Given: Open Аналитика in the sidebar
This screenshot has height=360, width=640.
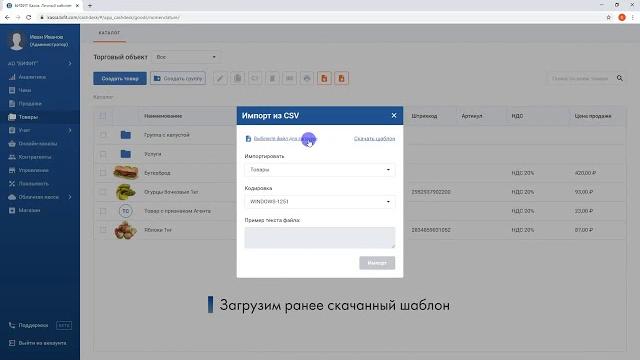Looking at the screenshot, I should click(32, 77).
